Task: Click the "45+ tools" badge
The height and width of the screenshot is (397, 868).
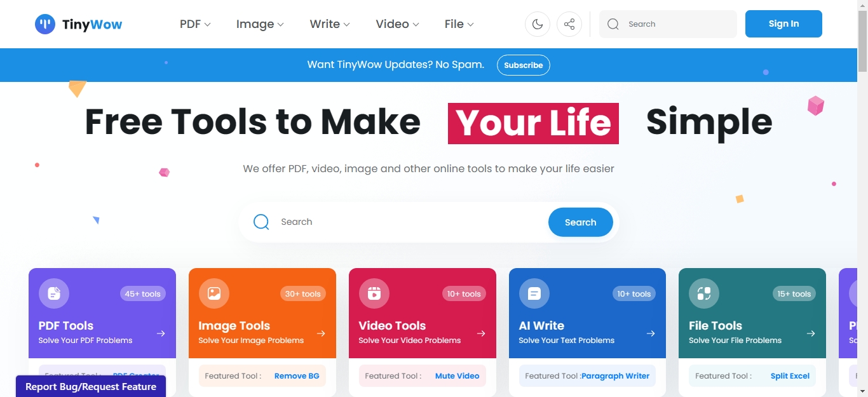Action: click(x=142, y=293)
